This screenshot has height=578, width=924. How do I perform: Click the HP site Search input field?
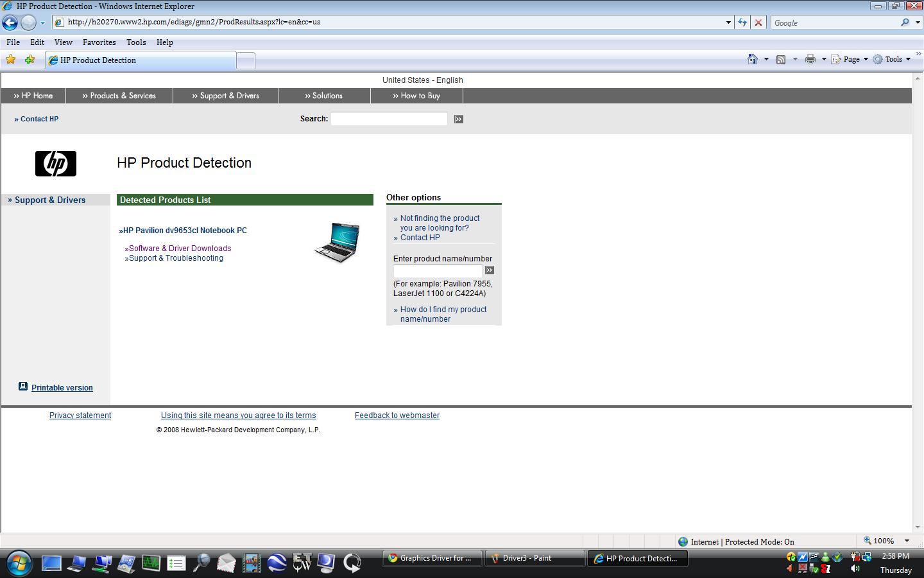[389, 119]
